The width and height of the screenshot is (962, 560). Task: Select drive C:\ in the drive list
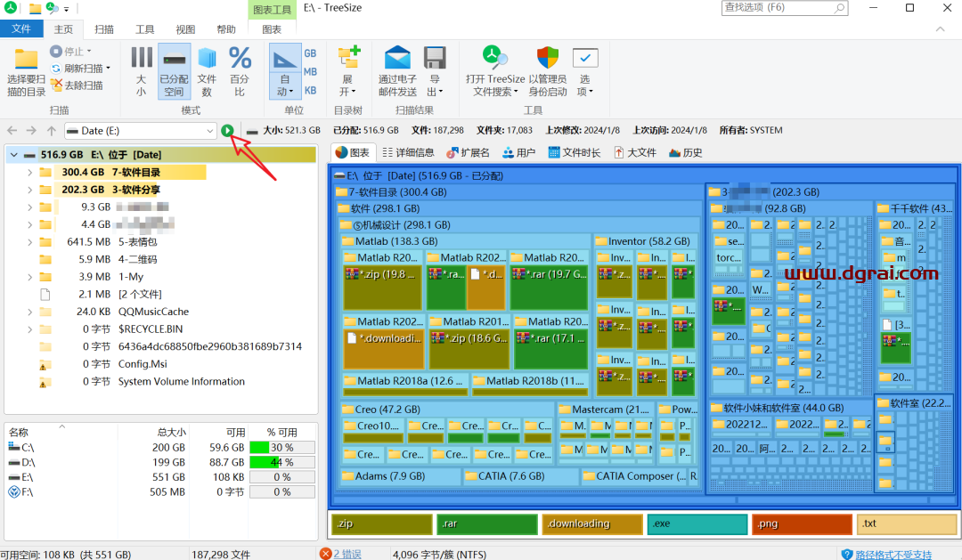pos(161,448)
